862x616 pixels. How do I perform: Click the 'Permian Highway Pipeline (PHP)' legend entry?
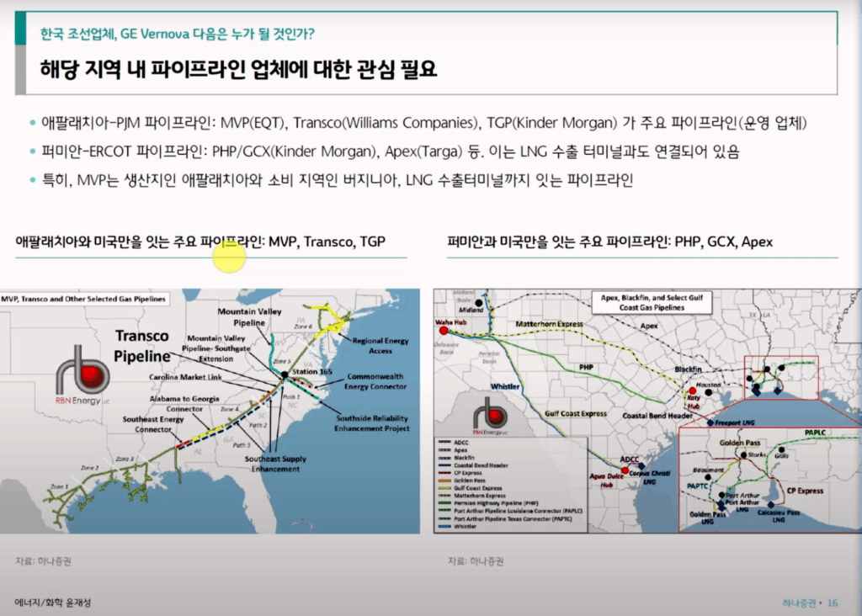tap(496, 503)
